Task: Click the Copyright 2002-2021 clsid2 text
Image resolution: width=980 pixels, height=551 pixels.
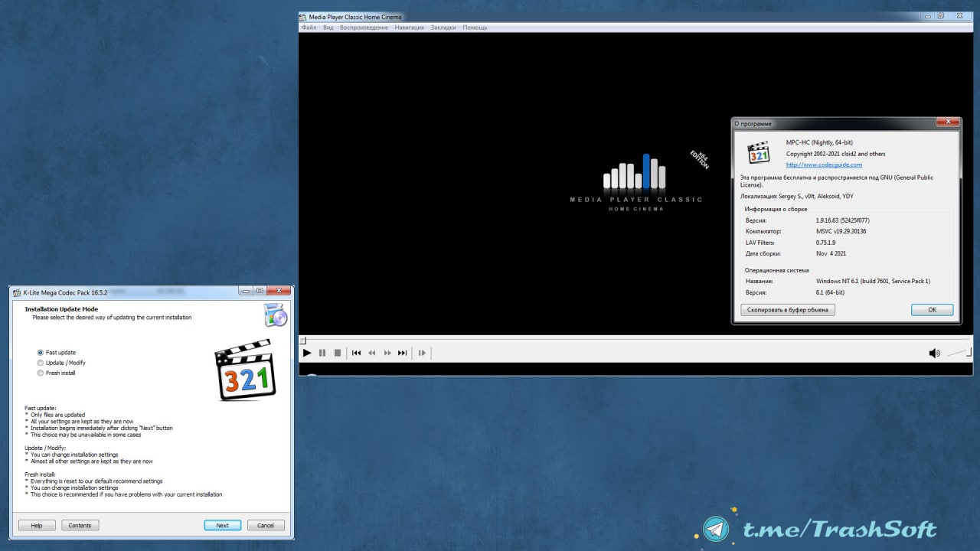Action: [x=835, y=154]
